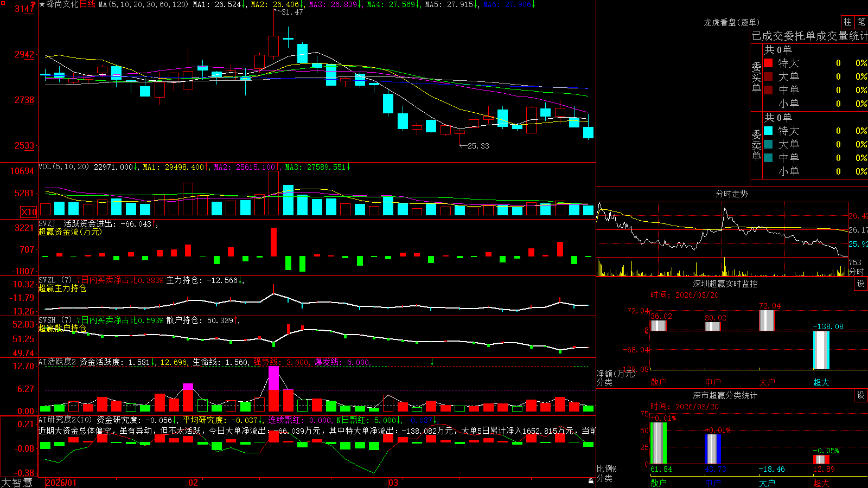Open 设 settings for 深圳超赢实时监控

(x=861, y=284)
